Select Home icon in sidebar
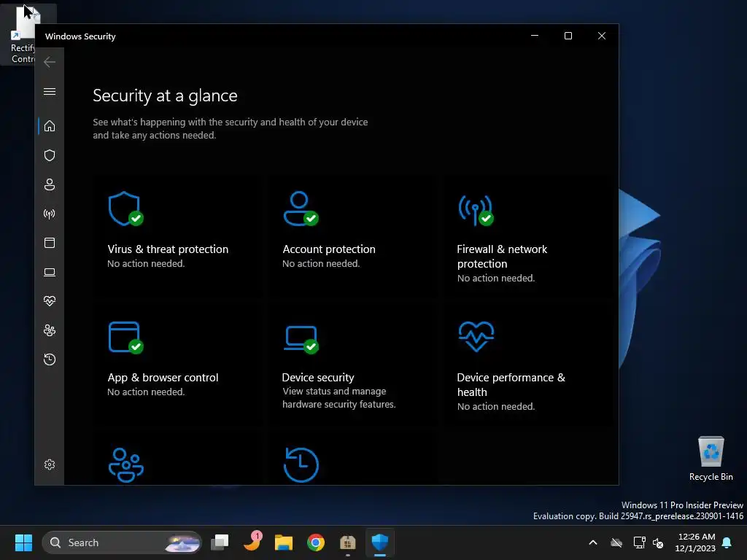This screenshot has width=747, height=560. [x=50, y=126]
